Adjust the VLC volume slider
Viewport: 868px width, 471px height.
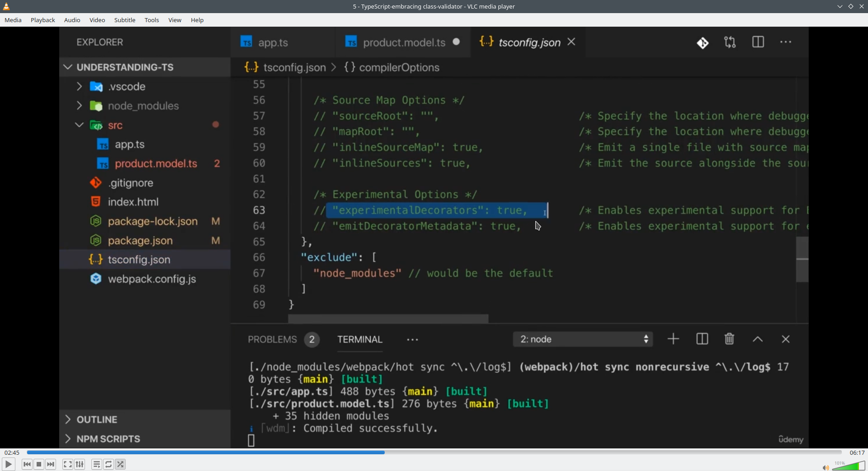pos(849,466)
